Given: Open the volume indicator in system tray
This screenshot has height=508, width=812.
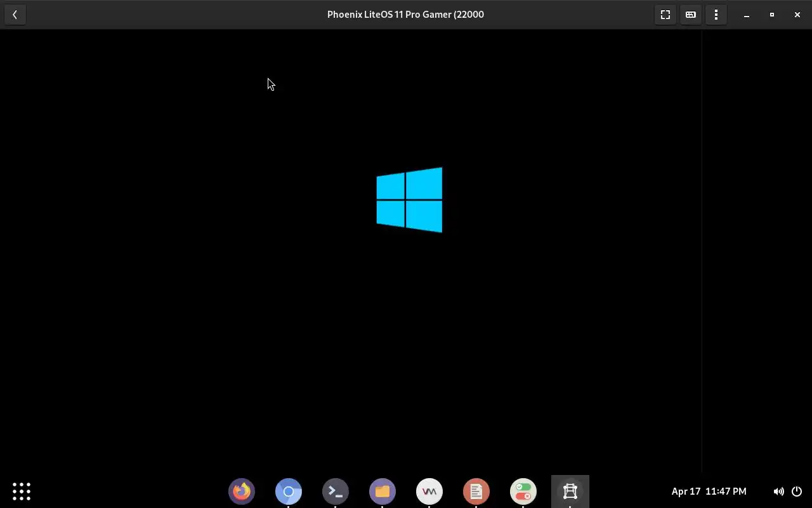Looking at the screenshot, I should (778, 491).
